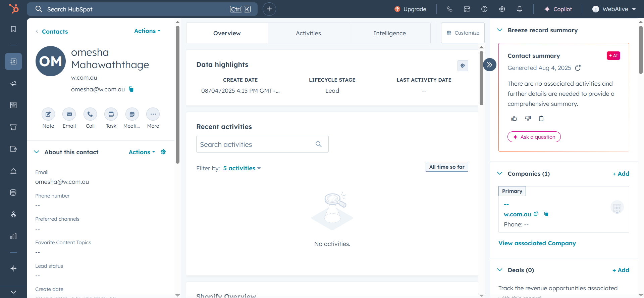This screenshot has width=644, height=298.
Task: Click the Create new plus button in the top bar
Action: pos(269,9)
